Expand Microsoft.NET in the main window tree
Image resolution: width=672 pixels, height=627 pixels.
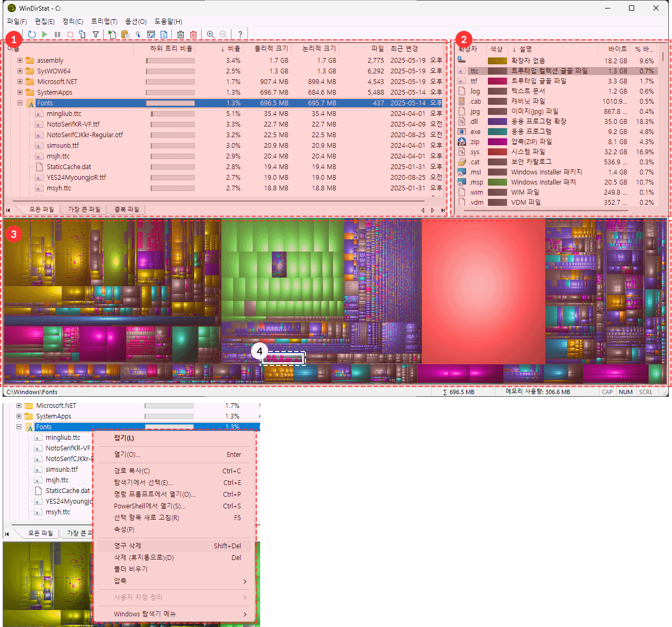(x=20, y=81)
